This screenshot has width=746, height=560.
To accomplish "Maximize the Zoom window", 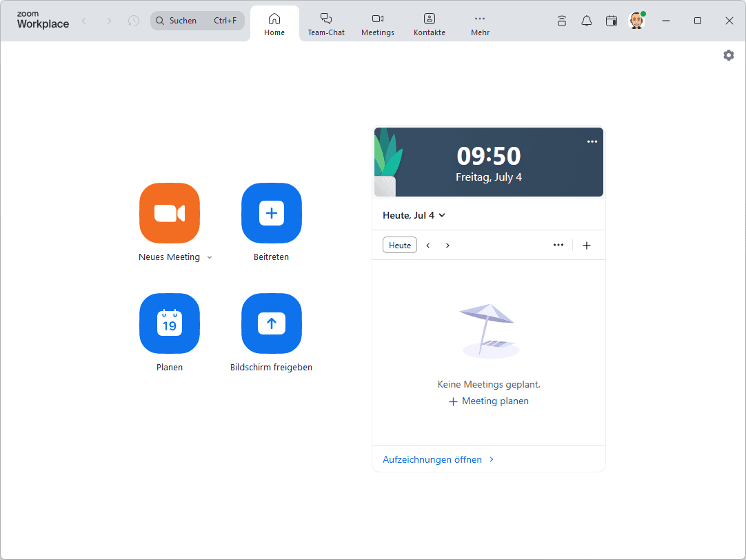I will point(698,21).
